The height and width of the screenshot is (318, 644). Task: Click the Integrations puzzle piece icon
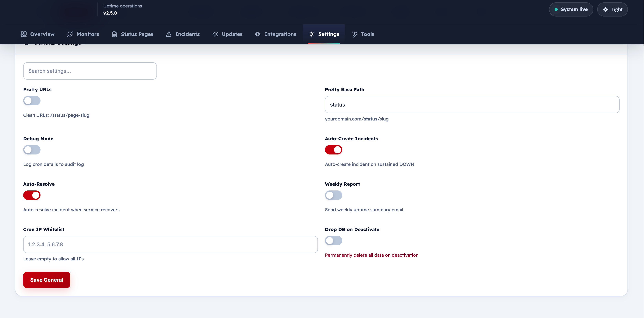258,34
